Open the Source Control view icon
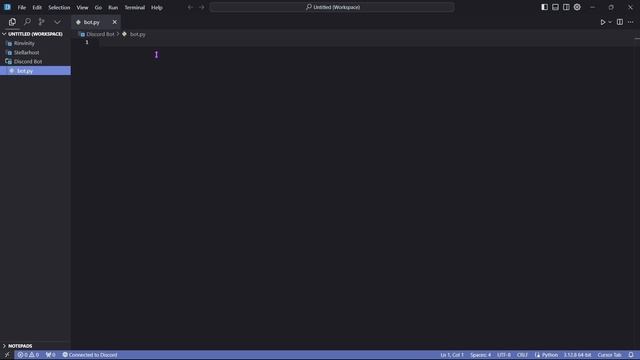Viewport: 640px width, 360px height. pos(41,22)
